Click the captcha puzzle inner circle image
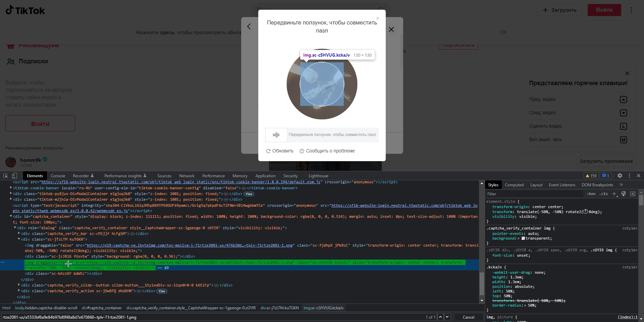The image size is (644, 322). [322, 84]
